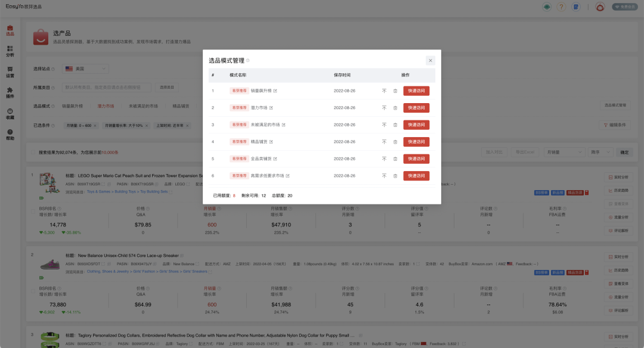This screenshot has height=348, width=644.
Task: Click the 编辑条件 button
Action: tap(615, 125)
